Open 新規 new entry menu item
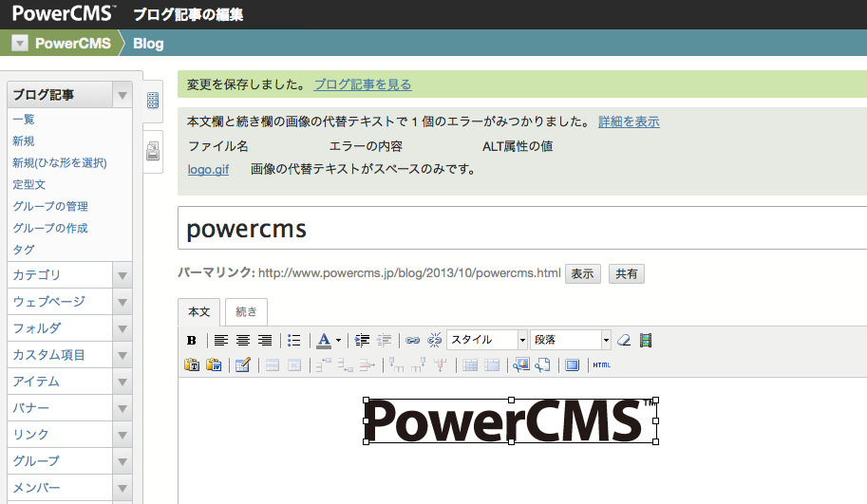 [24, 140]
